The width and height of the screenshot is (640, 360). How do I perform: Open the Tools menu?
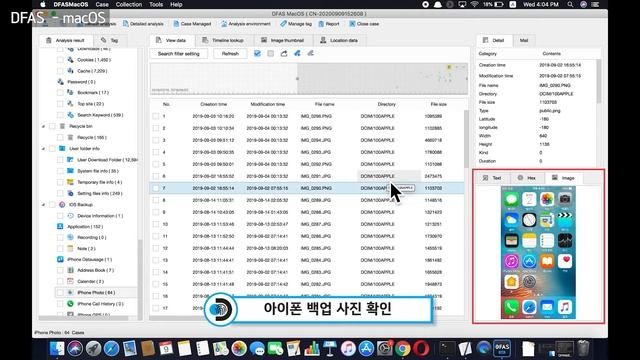(x=156, y=4)
